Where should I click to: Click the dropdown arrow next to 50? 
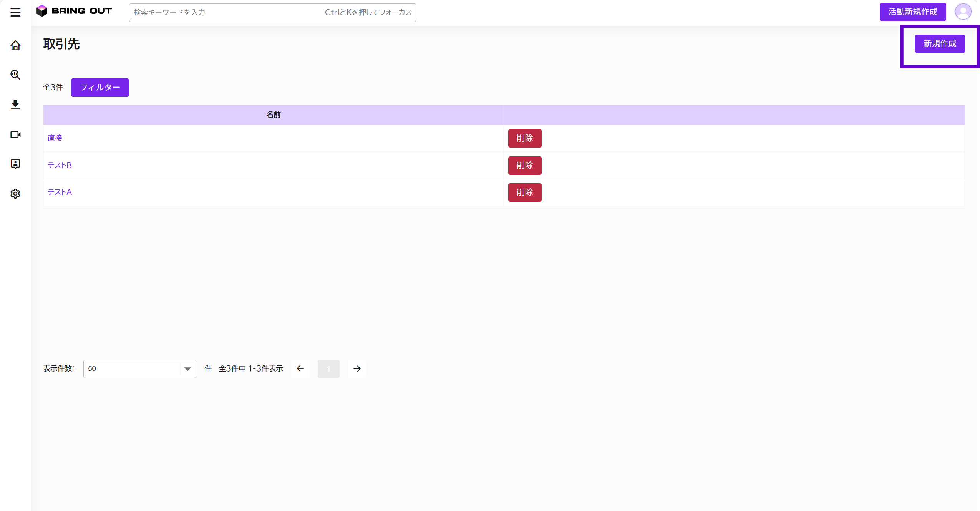tap(187, 369)
